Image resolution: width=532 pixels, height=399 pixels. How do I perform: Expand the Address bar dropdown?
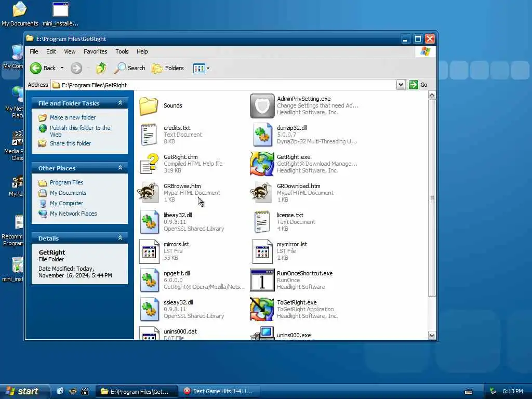click(x=401, y=85)
